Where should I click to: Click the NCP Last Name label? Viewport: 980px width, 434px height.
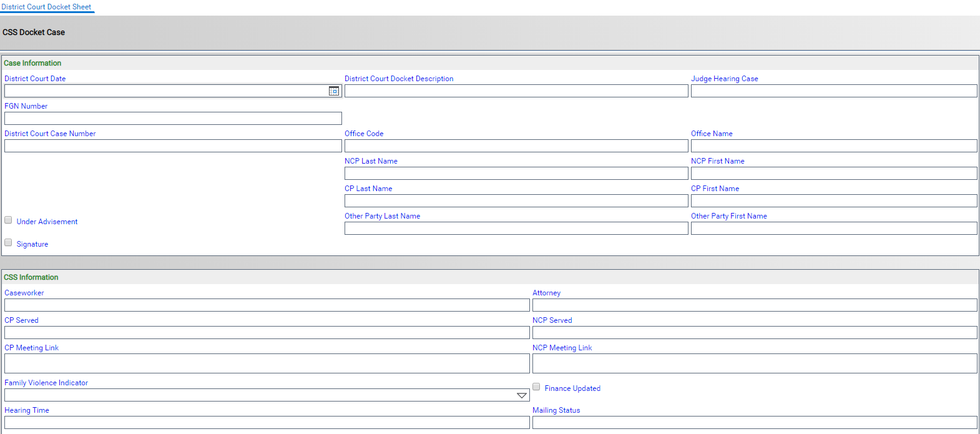pos(371,161)
